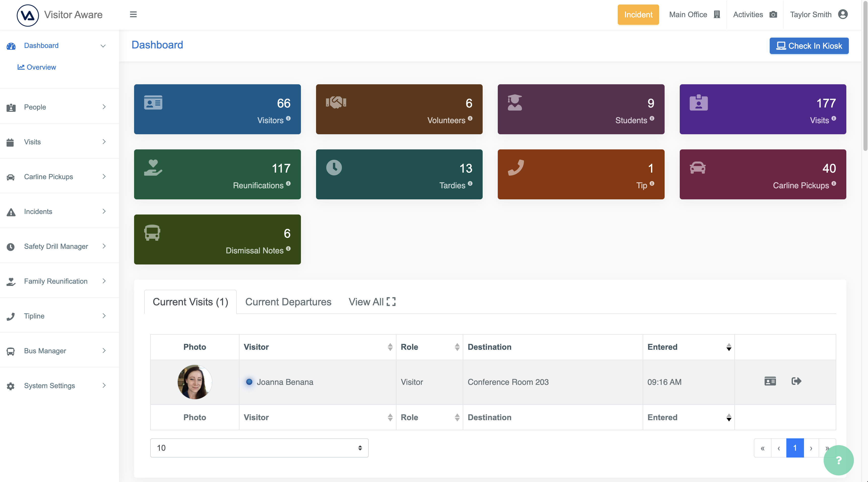Click the Main Office building icon
This screenshot has height=482, width=868.
coord(717,14)
